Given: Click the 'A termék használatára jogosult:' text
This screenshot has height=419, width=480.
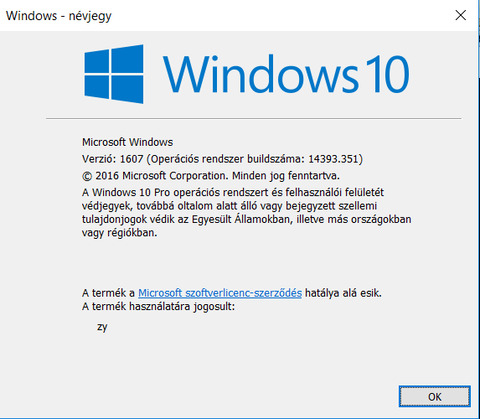Looking at the screenshot, I should pos(158,306).
